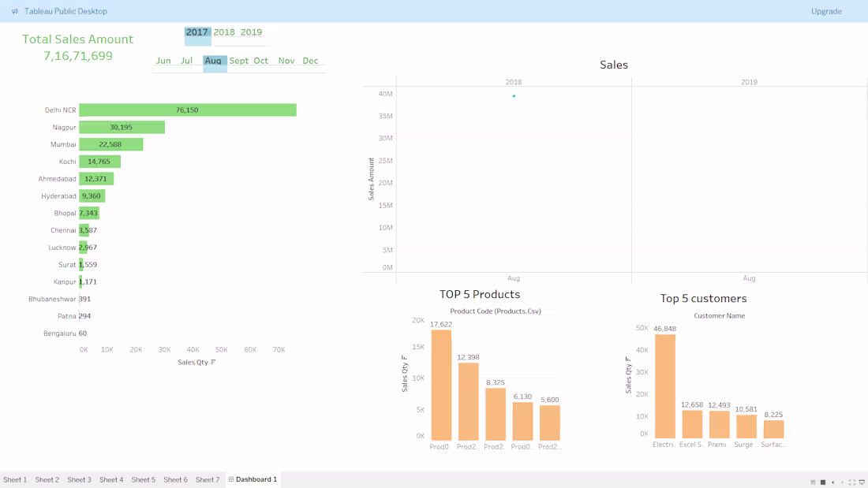The height and width of the screenshot is (488, 868).
Task: Select Oct in the month filter
Action: pos(260,61)
